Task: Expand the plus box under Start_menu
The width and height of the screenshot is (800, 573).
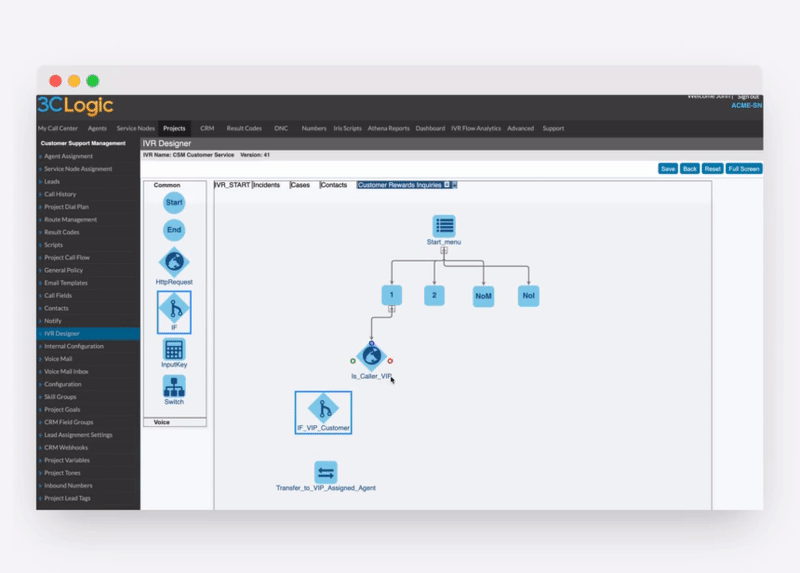Action: click(x=444, y=250)
